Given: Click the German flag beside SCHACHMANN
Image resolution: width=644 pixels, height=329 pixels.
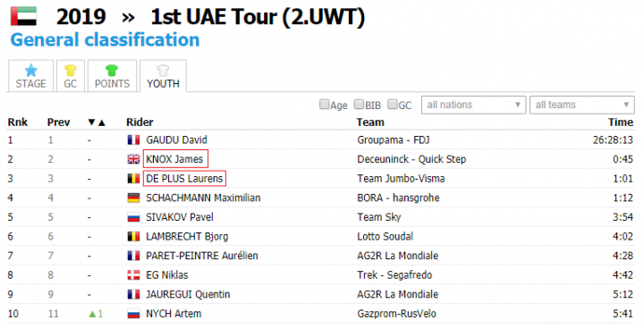Looking at the screenshot, I should coord(133,198).
